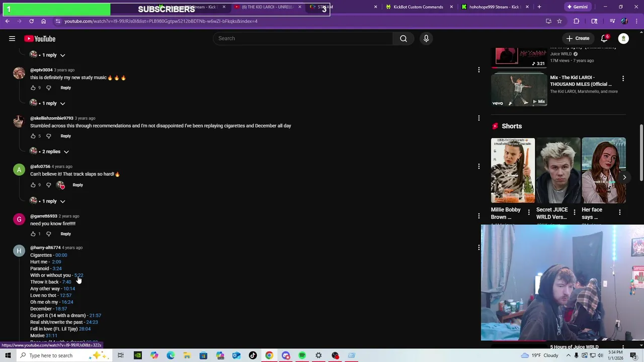644x362 pixels.
Task: Reply to @garrett6933 comment
Action: point(65,234)
